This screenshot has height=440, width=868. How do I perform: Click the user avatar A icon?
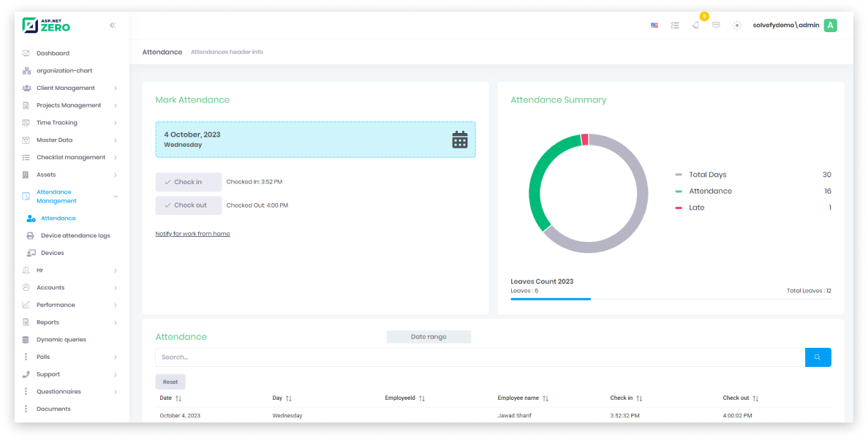pos(830,26)
